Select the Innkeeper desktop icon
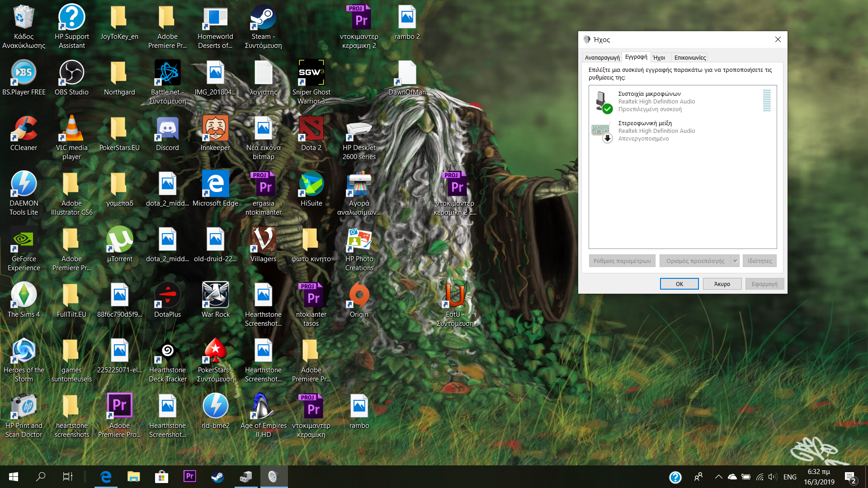This screenshot has height=488, width=868. 215,134
